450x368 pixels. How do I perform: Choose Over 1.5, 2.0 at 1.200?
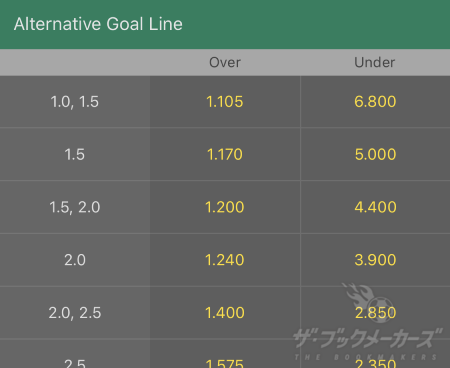coord(225,207)
